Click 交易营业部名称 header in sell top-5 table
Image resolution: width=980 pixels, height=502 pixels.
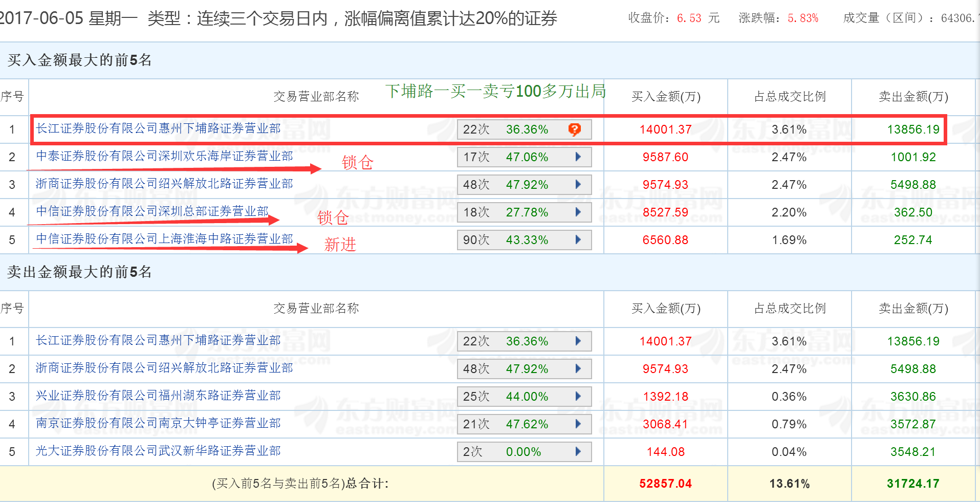pyautogui.click(x=316, y=309)
